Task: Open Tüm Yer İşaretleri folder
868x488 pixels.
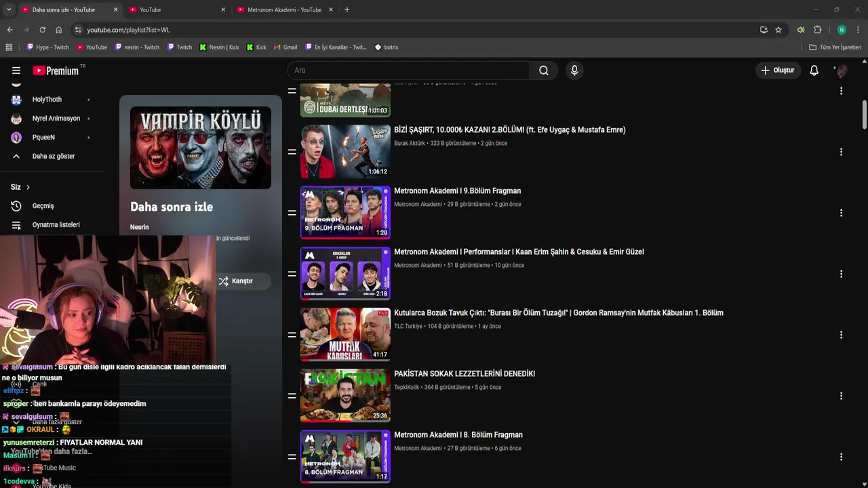Action: click(x=835, y=47)
